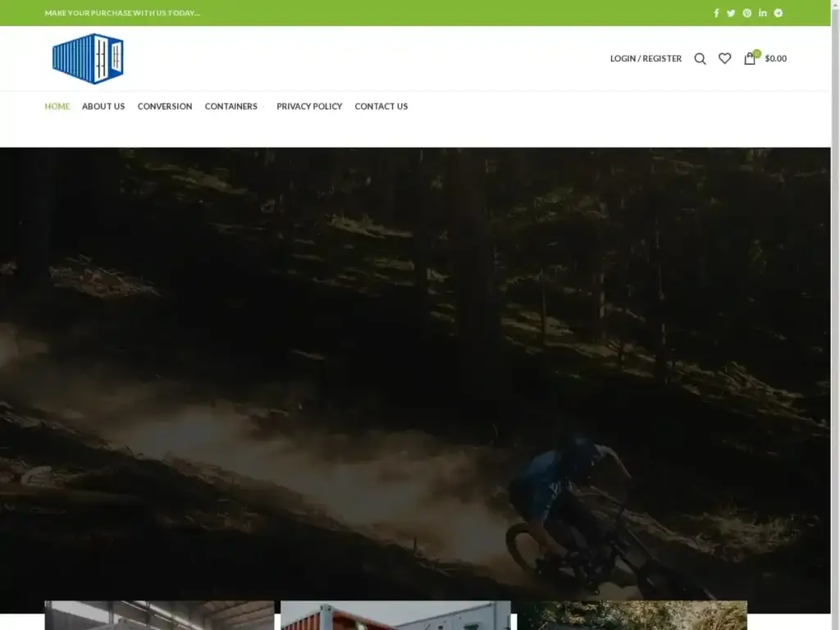840x630 pixels.
Task: Open the Telegram social icon
Action: point(778,13)
